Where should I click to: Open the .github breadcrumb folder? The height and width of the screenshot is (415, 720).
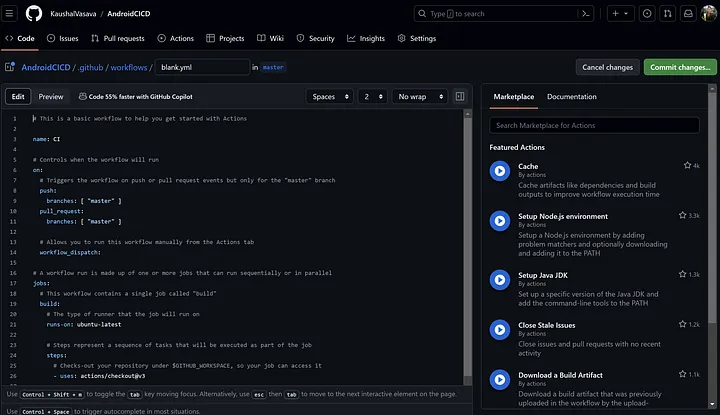tap(90, 67)
